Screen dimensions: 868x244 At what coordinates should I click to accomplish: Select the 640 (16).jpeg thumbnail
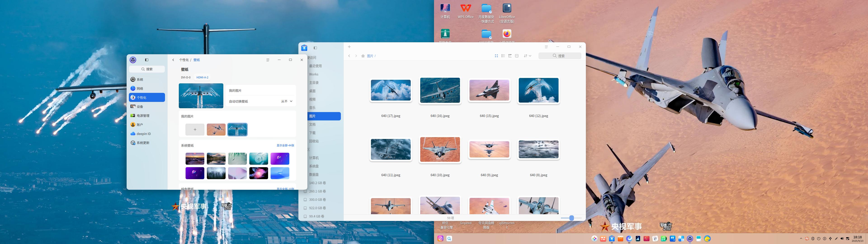point(440,90)
